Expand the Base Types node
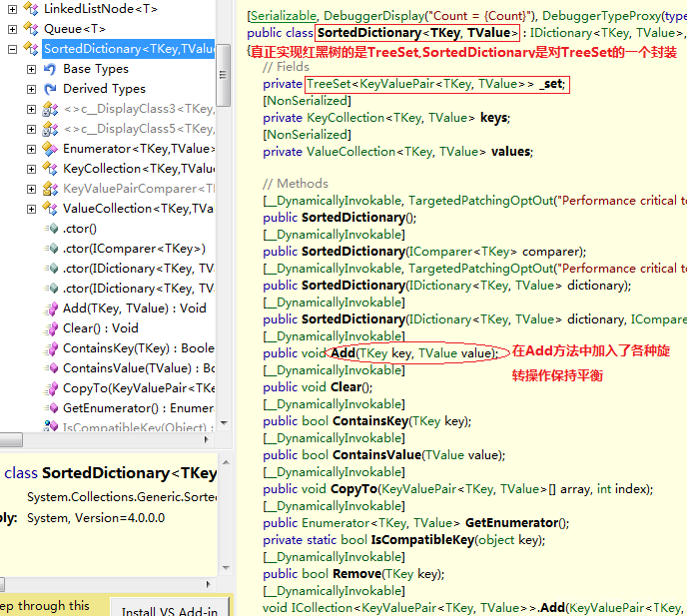The image size is (687, 616). tap(31, 69)
